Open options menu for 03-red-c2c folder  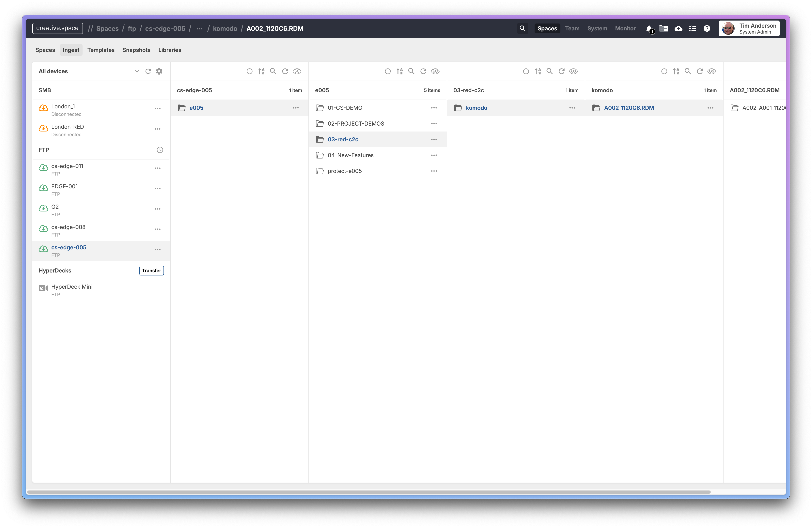434,140
